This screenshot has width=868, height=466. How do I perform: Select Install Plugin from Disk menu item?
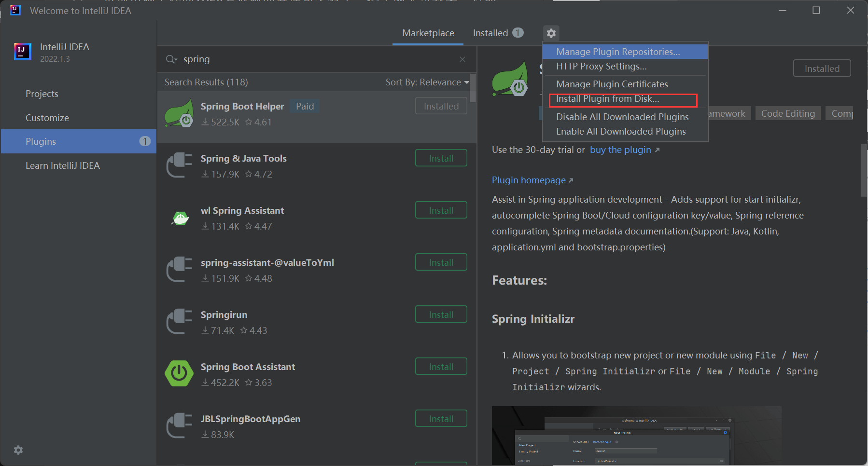coord(607,99)
